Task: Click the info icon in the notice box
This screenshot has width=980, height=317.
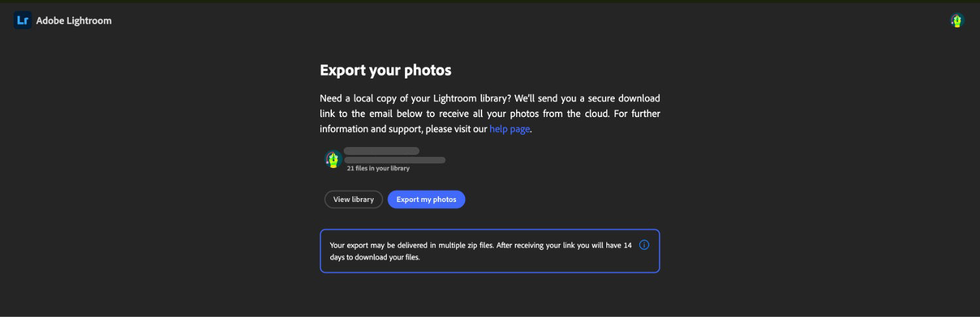Action: (644, 245)
